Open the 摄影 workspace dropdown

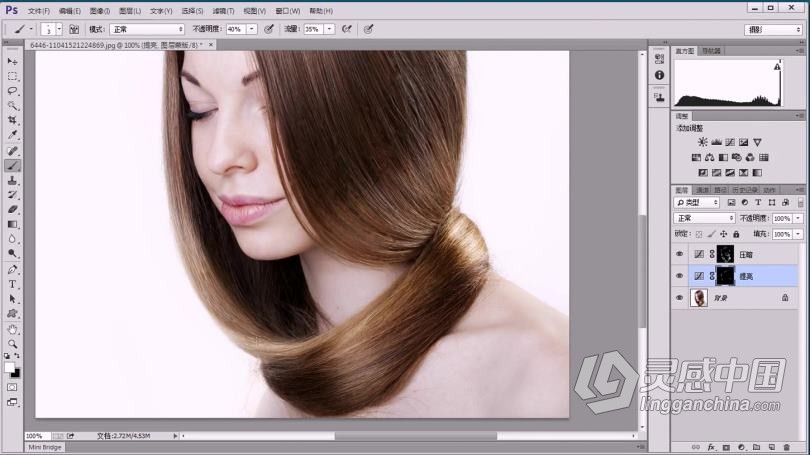coord(773,29)
